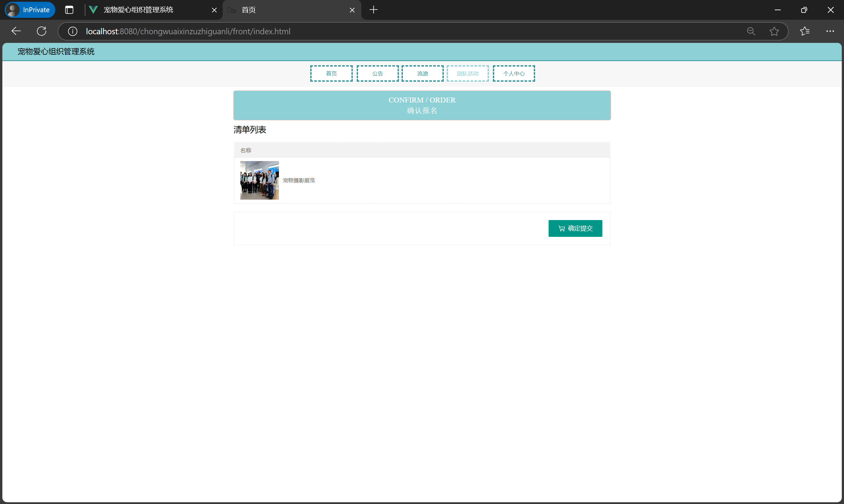Switch to 宠物爱心组织管理系统 browser tab
Screen dimensions: 844x504
(146, 10)
